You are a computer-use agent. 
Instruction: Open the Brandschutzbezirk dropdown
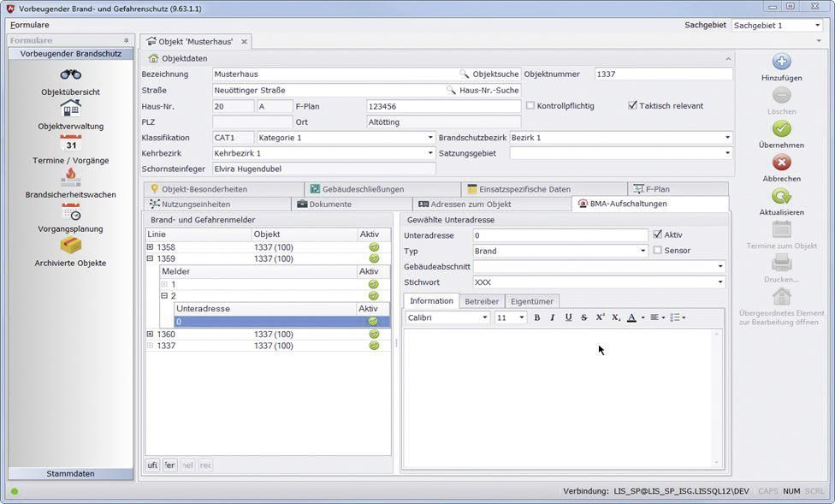click(x=727, y=138)
